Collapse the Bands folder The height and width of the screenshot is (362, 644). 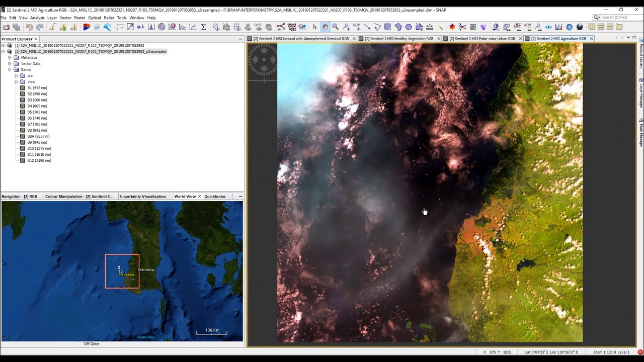(x=10, y=70)
